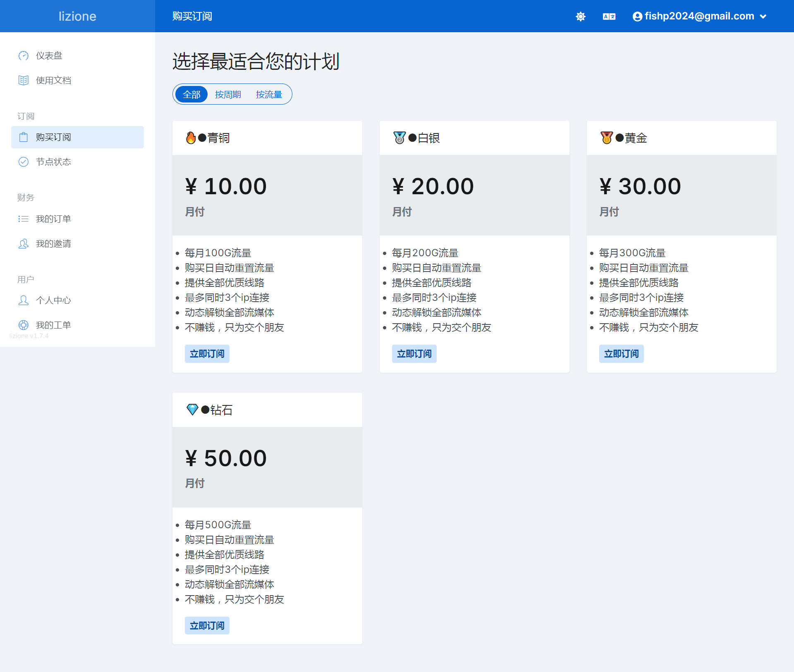Click the dashboard gauge icon
The width and height of the screenshot is (794, 672).
point(24,56)
